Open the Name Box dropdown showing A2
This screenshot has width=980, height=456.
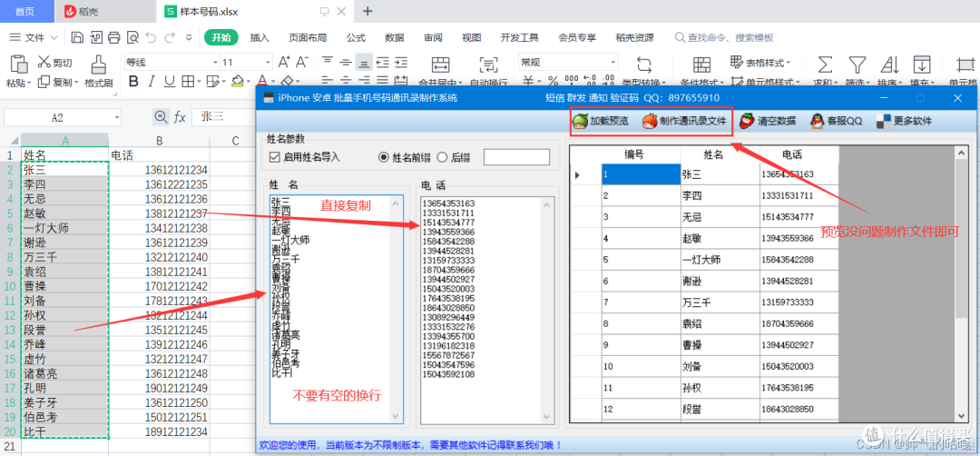[117, 117]
